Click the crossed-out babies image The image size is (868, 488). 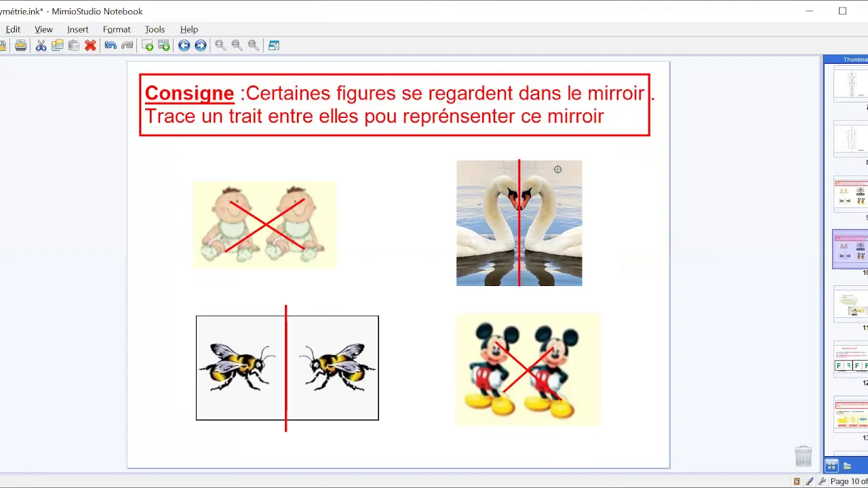tap(264, 224)
